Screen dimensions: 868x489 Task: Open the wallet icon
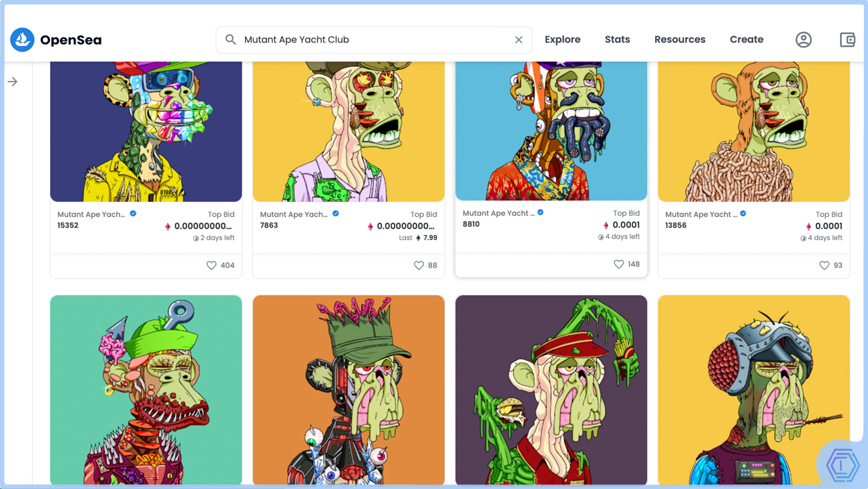click(x=847, y=40)
